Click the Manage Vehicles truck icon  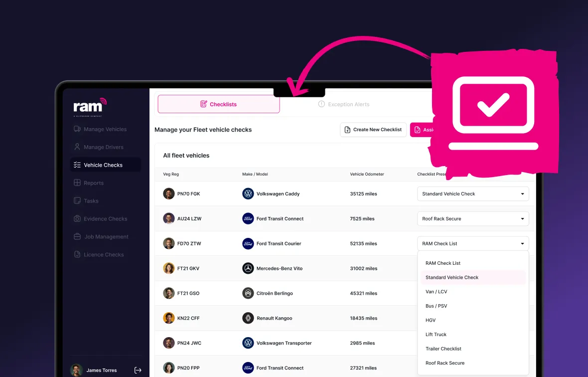coord(77,129)
